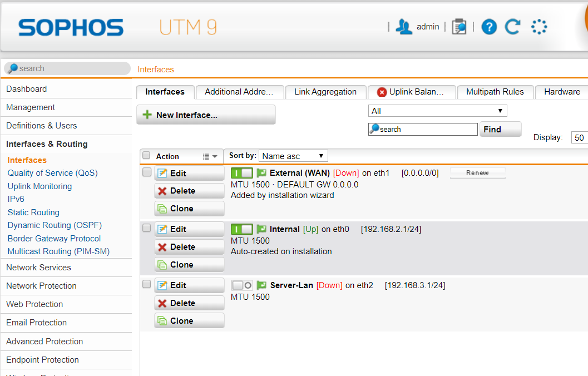Collapse the Interfaces & Routing section
This screenshot has width=588, height=376.
66,144
